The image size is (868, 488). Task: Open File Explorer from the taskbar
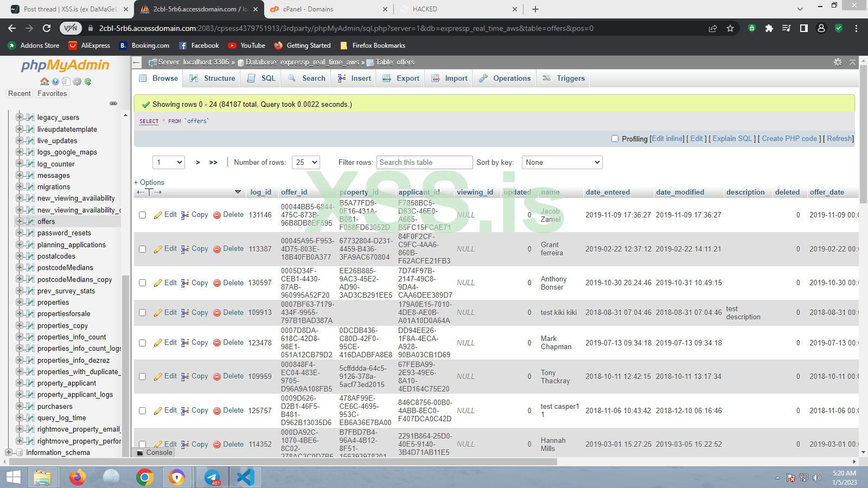click(42, 477)
